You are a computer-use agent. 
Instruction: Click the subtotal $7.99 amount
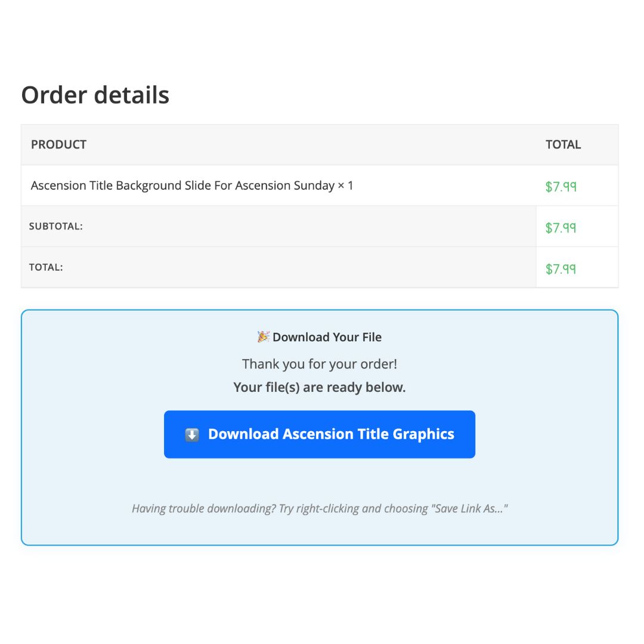(561, 227)
